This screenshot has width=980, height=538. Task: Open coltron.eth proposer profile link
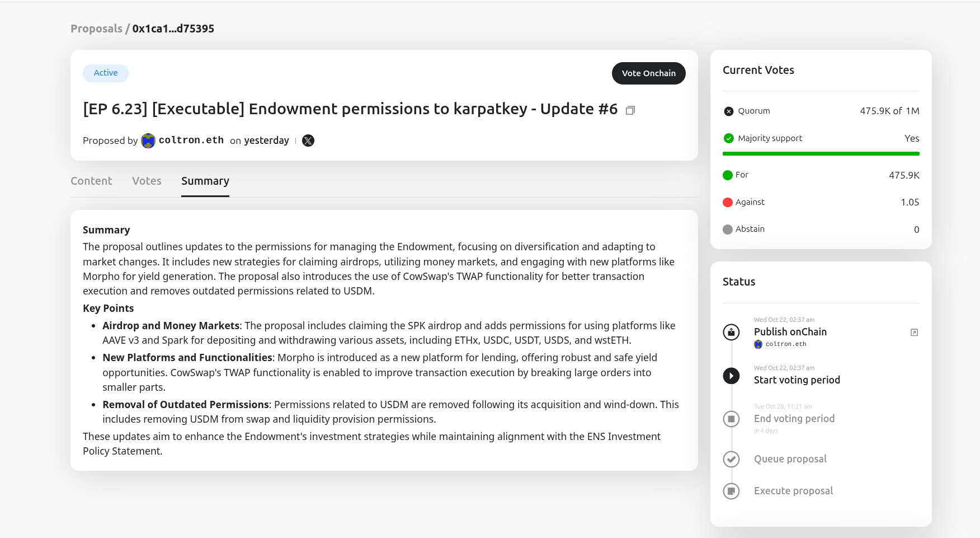191,140
